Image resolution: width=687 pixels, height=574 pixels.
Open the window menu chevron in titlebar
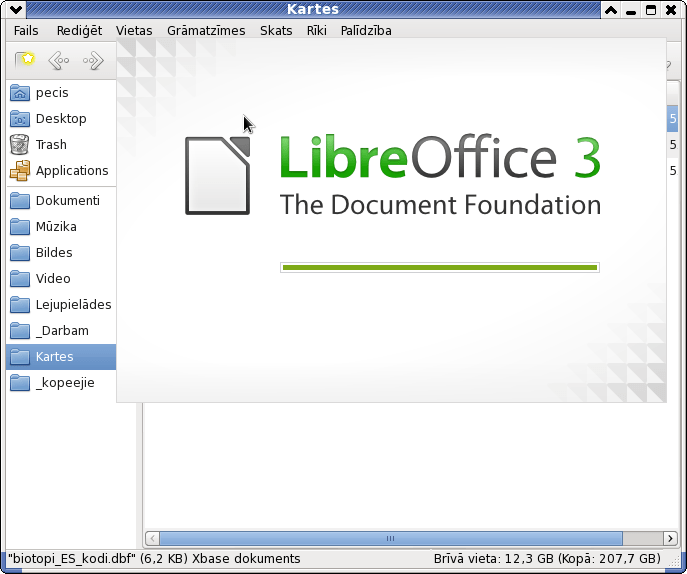coord(16,9)
